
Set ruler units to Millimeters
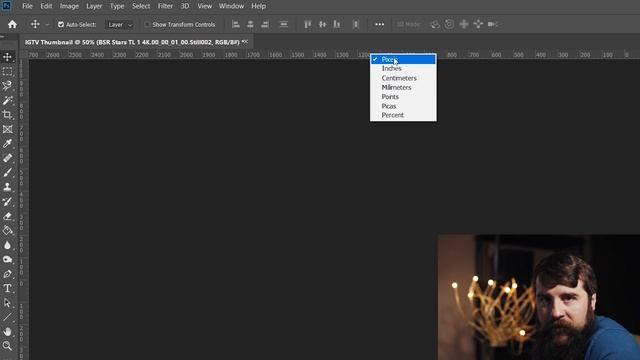tap(403, 87)
